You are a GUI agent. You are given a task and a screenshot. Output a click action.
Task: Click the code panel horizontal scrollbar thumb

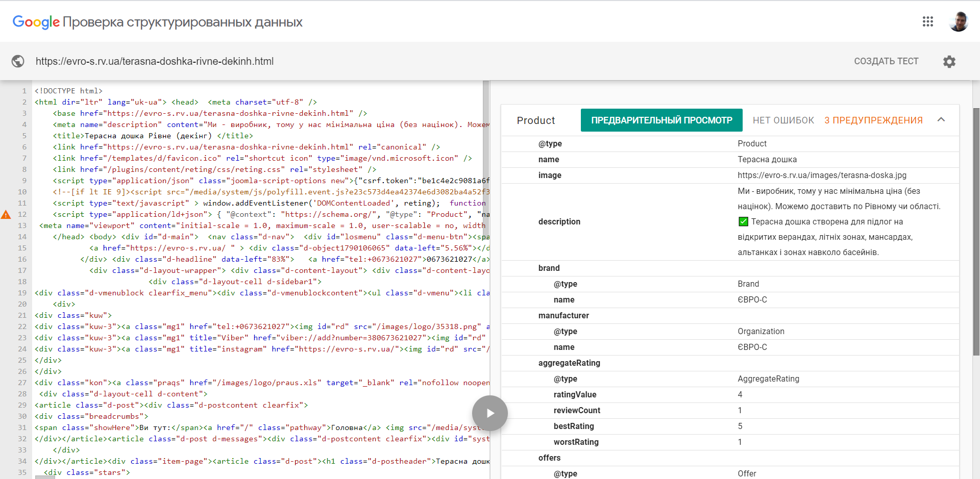click(45, 477)
